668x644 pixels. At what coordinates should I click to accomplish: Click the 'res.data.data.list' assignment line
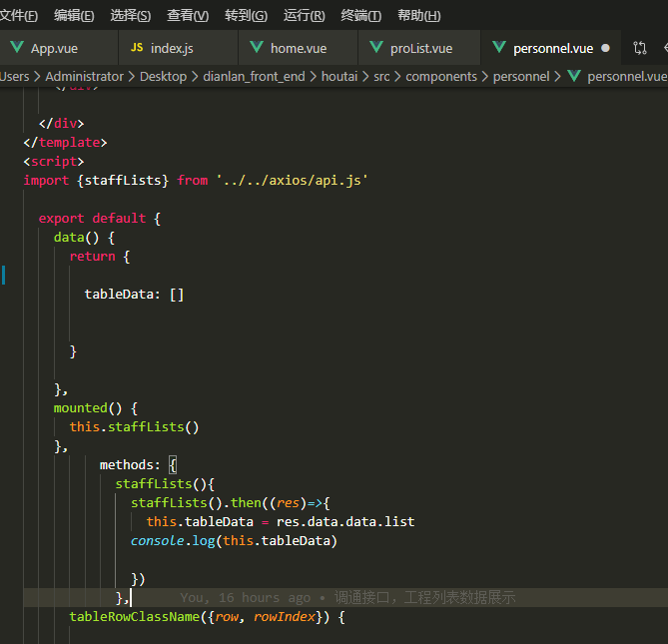tap(281, 522)
